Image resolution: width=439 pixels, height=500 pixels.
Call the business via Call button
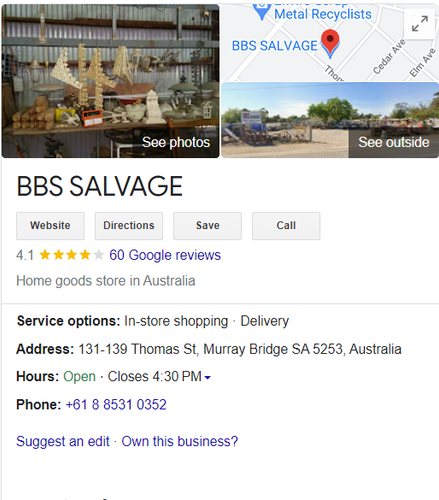coord(286,226)
